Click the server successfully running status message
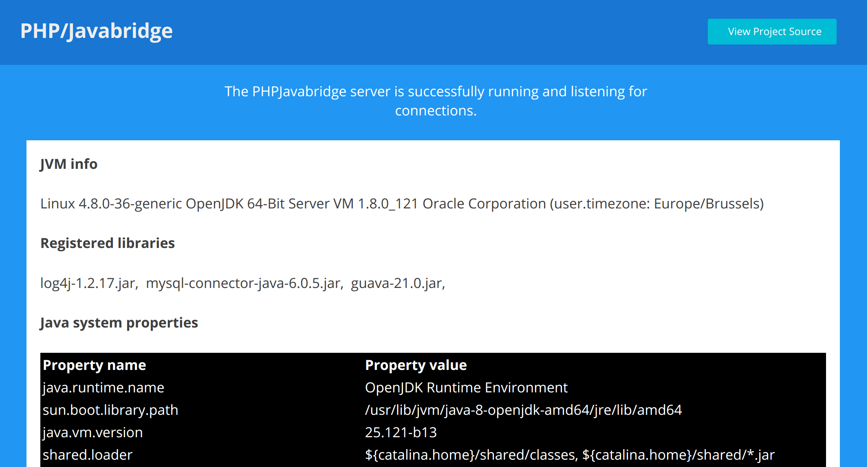868x467 pixels. [x=435, y=101]
